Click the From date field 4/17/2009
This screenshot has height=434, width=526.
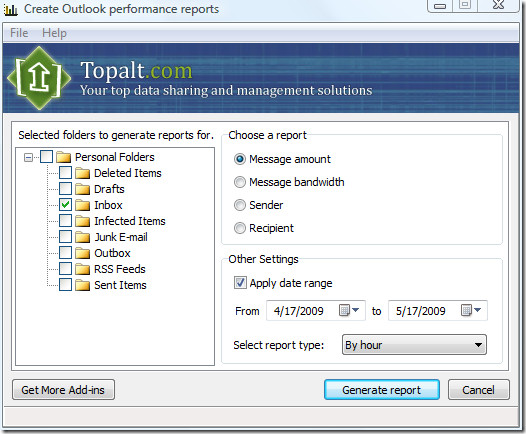316,311
